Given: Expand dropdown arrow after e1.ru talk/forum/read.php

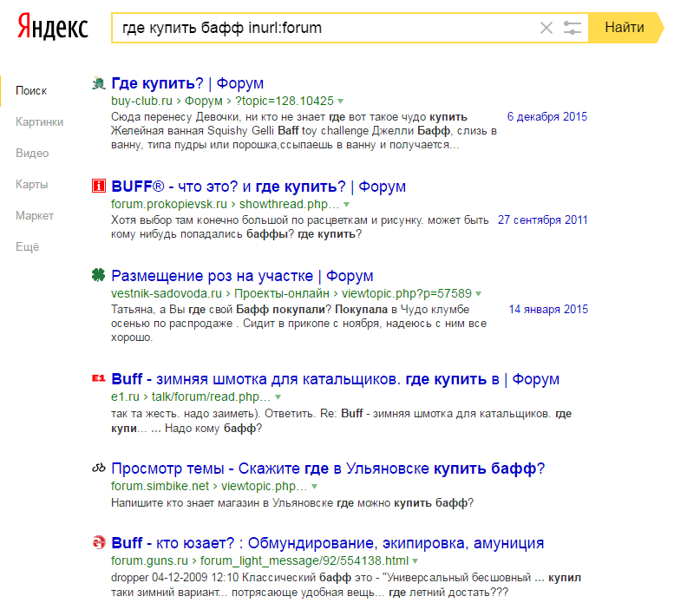Looking at the screenshot, I should pyautogui.click(x=278, y=398).
